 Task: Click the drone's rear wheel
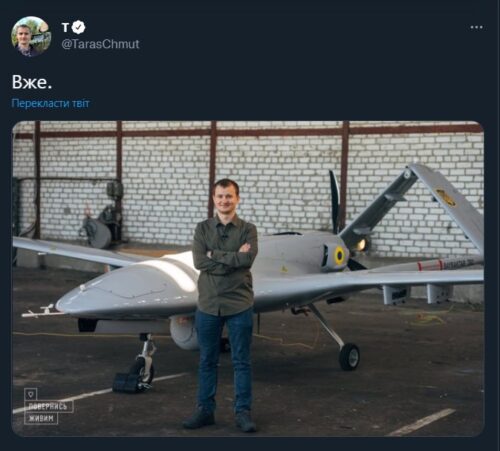349,357
